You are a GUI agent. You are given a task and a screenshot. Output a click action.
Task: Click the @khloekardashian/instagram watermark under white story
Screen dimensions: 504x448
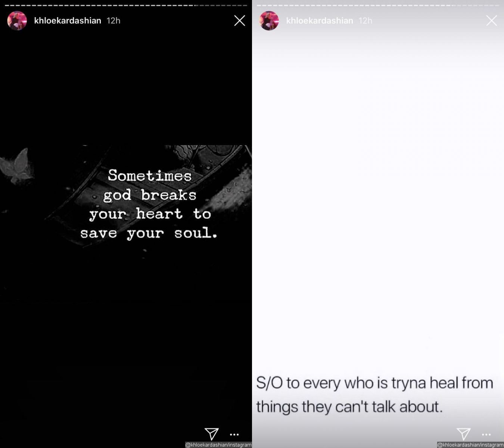(470, 445)
